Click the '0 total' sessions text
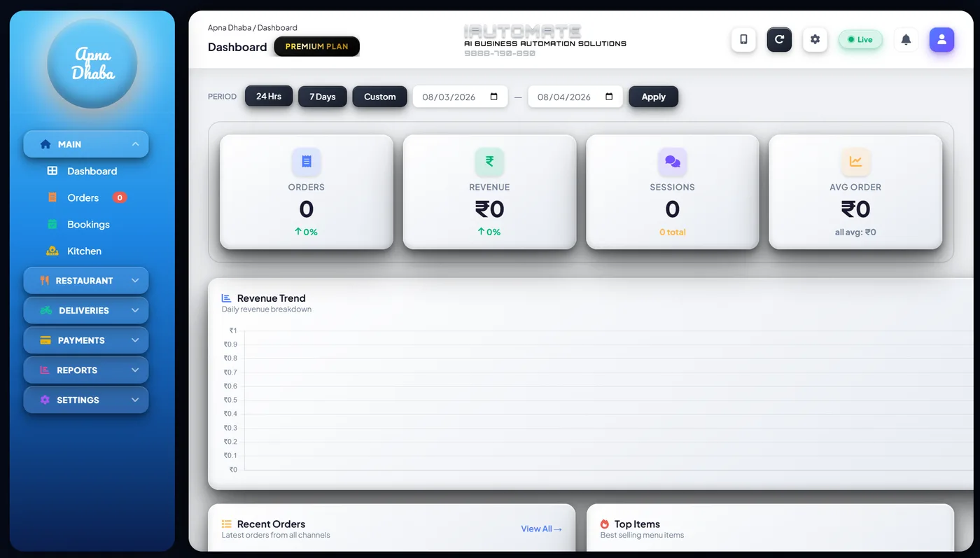The width and height of the screenshot is (980, 558). coord(673,232)
